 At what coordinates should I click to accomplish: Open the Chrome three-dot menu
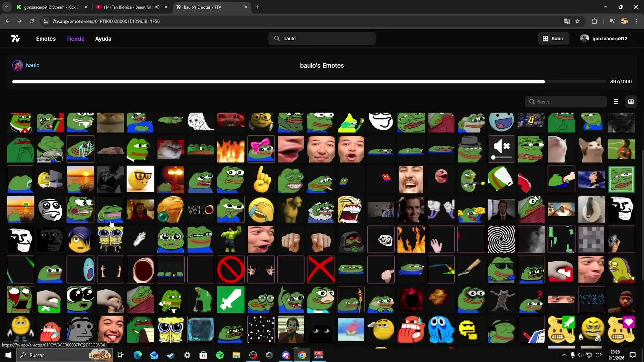point(636,21)
